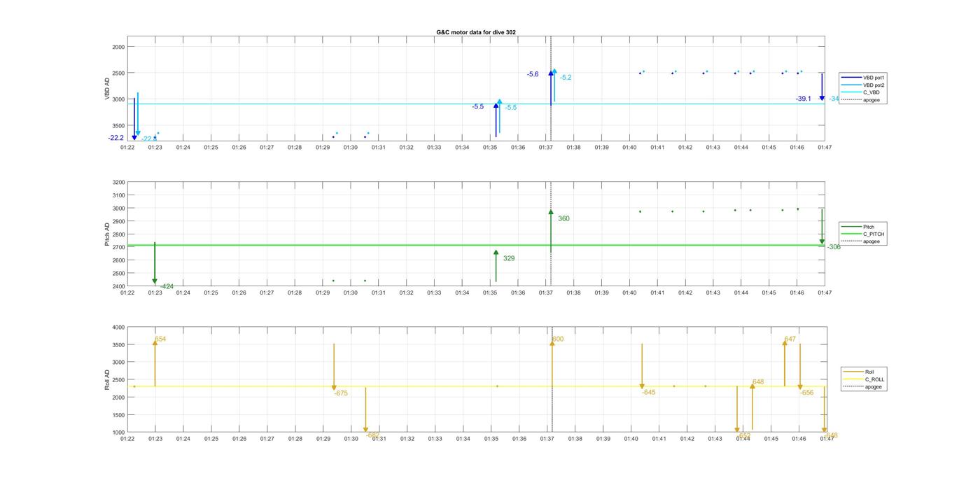Click "apogee" in the VBD plot legend
Viewport: 980px width, 485px height.
pos(871,99)
